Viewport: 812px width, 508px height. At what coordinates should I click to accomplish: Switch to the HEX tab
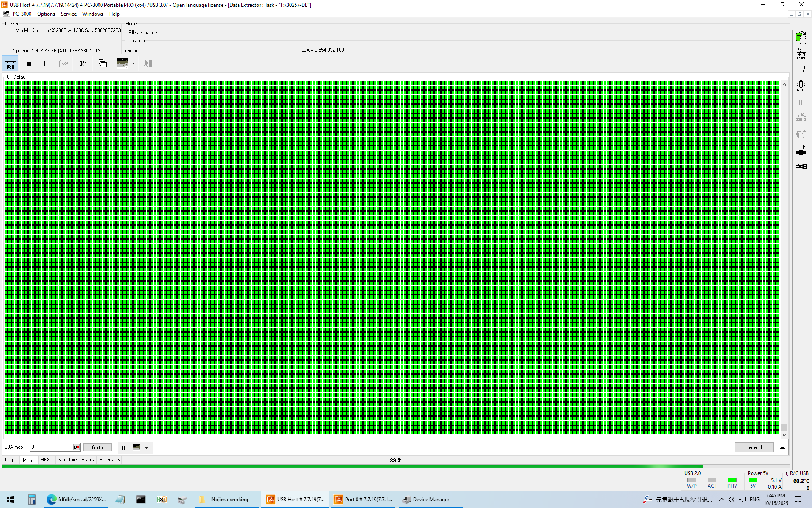coord(45,460)
